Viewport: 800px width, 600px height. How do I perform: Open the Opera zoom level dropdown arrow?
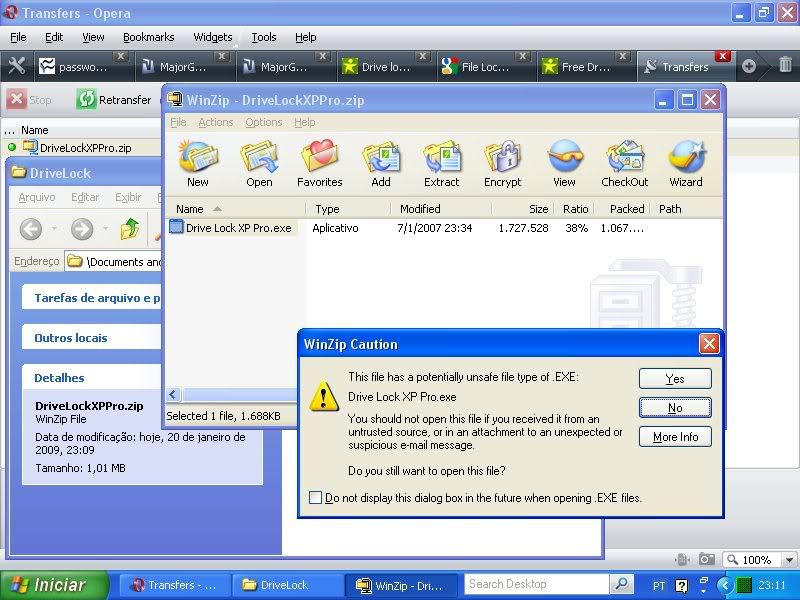coord(790,560)
